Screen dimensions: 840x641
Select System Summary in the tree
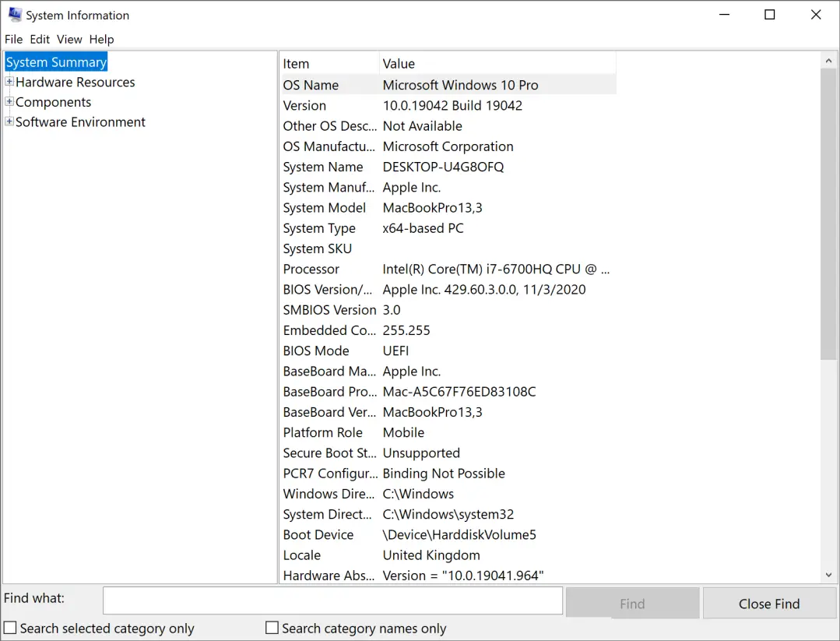(56, 62)
